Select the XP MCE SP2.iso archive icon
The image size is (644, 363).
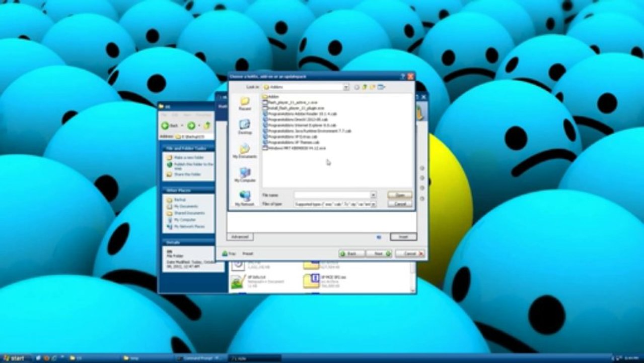coord(311,281)
